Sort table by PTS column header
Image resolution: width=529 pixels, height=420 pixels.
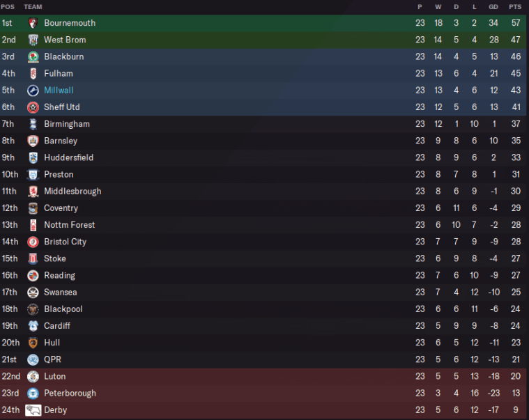click(515, 7)
